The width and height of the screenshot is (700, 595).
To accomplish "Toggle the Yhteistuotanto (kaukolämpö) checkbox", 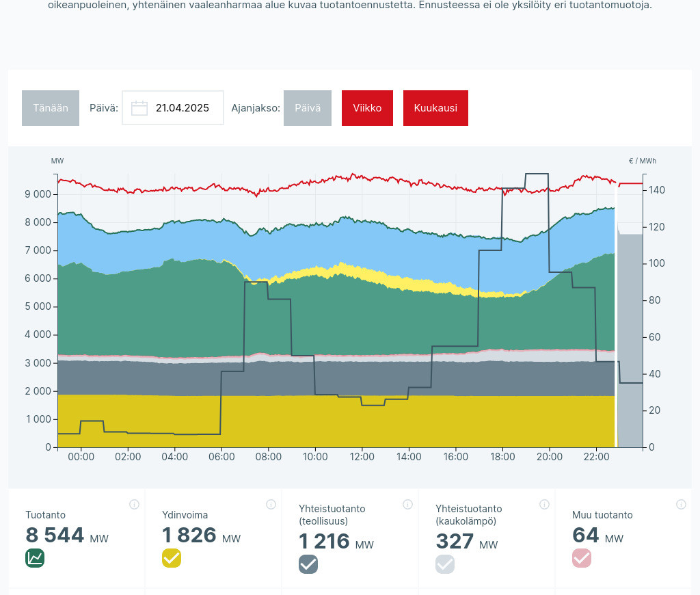I will tap(445, 564).
